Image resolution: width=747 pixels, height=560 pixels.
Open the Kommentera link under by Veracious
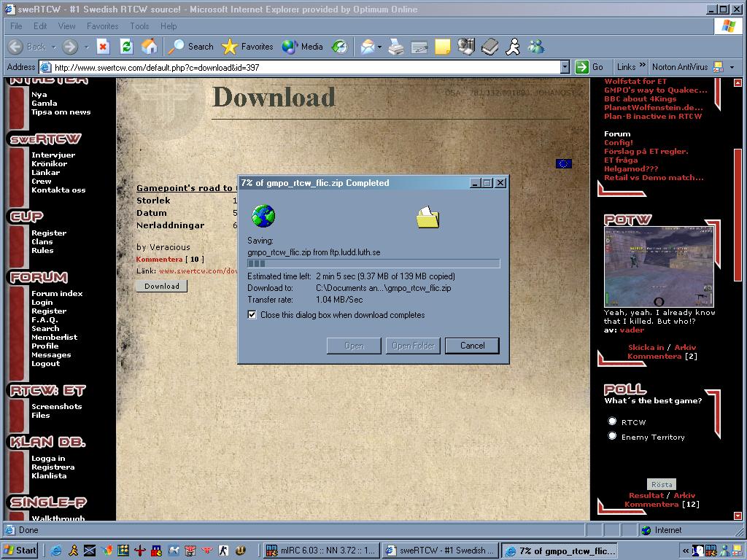click(x=159, y=259)
